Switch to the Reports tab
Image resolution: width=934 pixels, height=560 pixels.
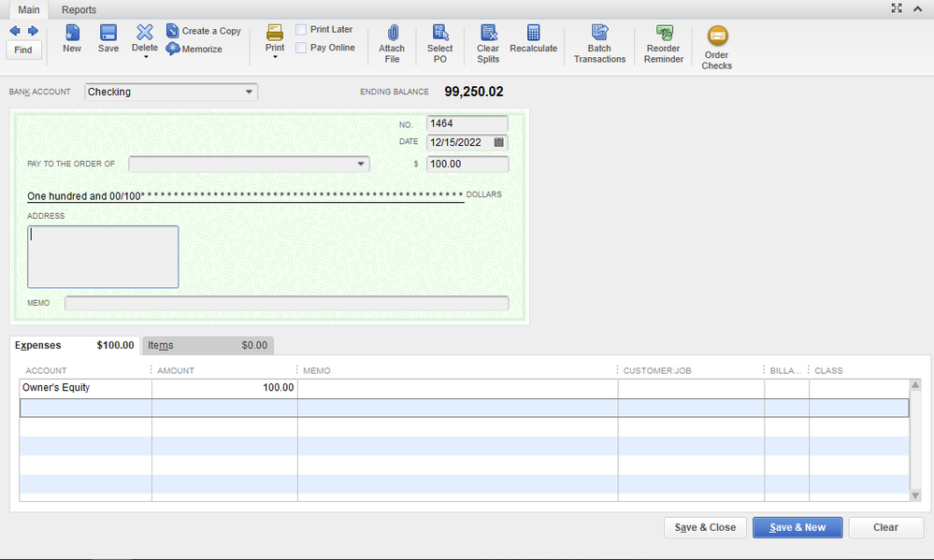point(79,9)
